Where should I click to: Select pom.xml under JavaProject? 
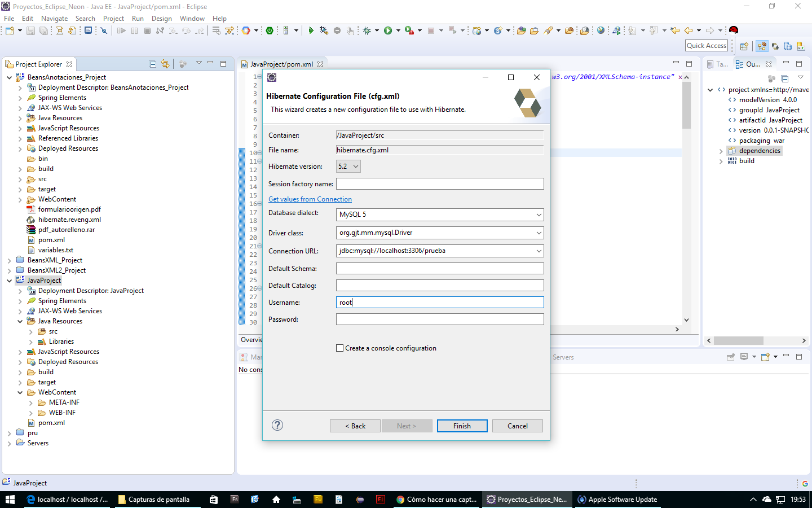(x=51, y=423)
